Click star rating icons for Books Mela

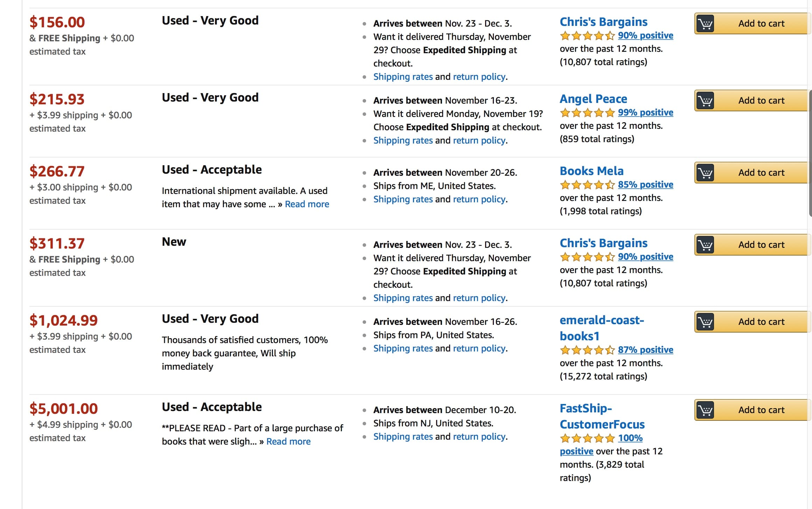(x=587, y=185)
